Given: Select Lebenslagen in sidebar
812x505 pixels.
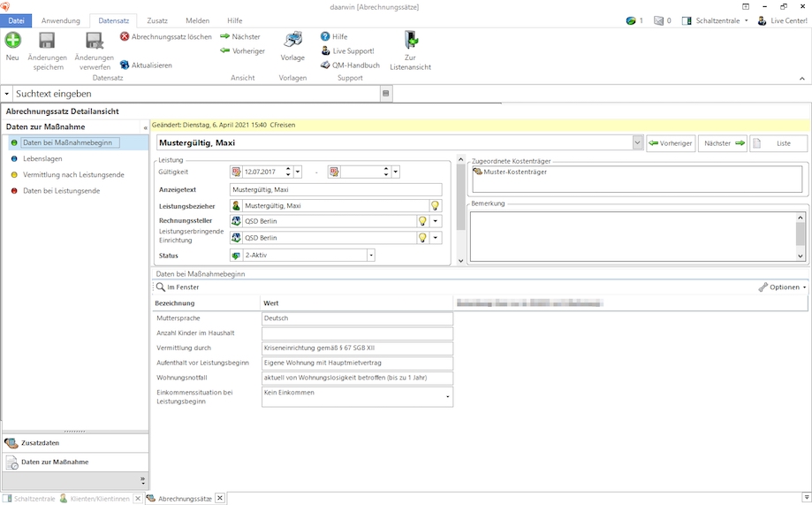Looking at the screenshot, I should 42,158.
